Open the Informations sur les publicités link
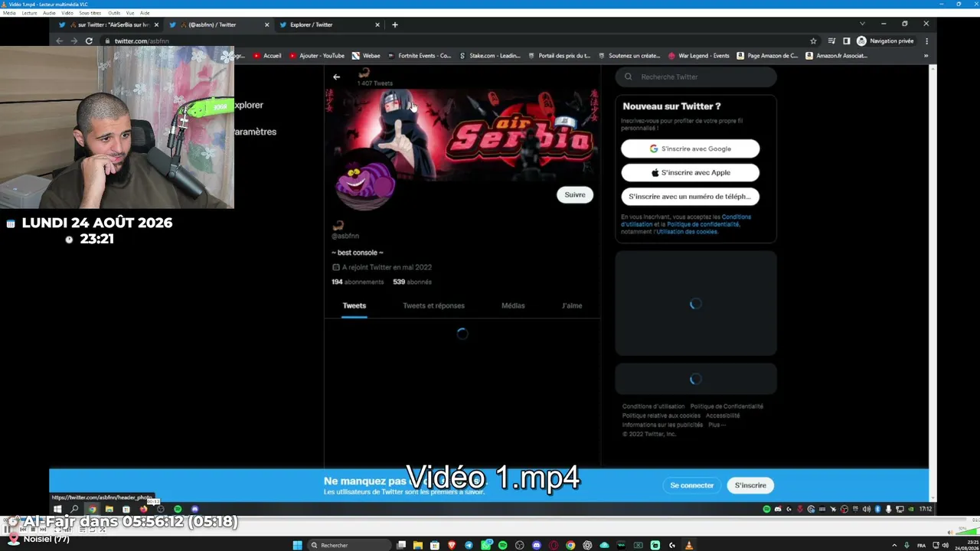This screenshot has width=980, height=551. pos(662,425)
